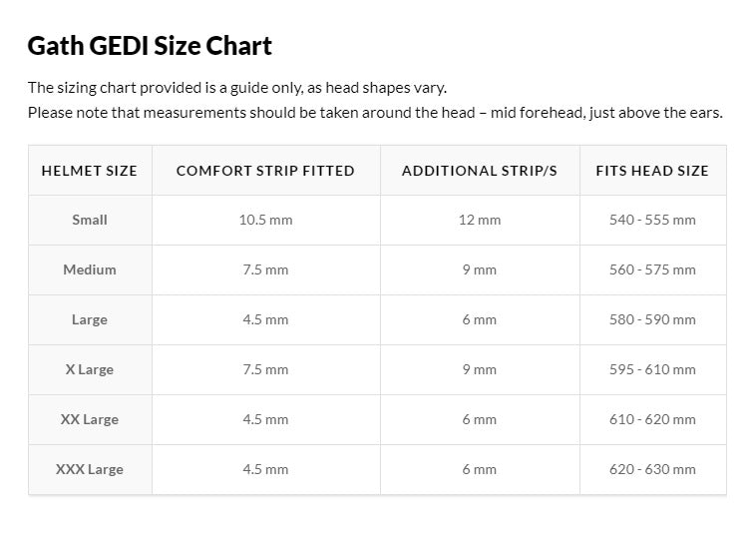
Task: Select the 580 - 590 mm head size
Action: (652, 319)
